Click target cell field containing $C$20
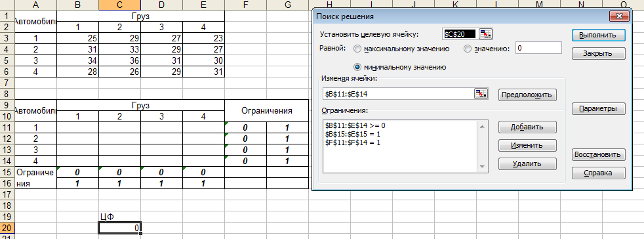 pyautogui.click(x=460, y=33)
